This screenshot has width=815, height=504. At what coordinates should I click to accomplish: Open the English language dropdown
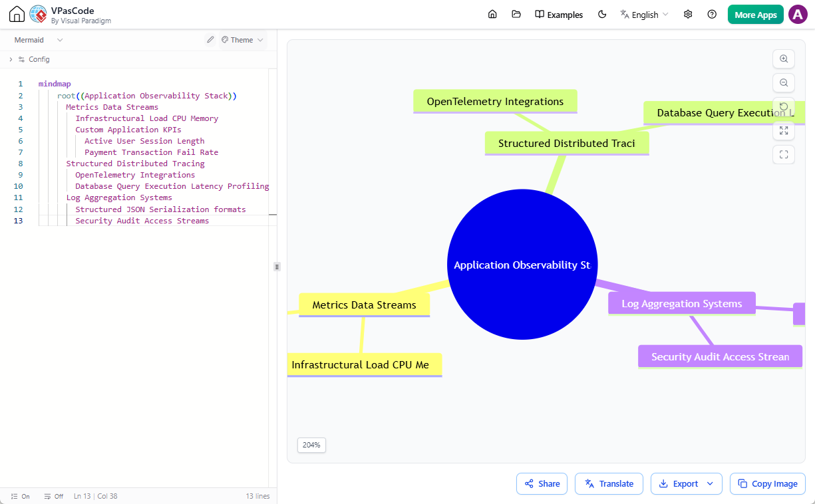(x=644, y=15)
